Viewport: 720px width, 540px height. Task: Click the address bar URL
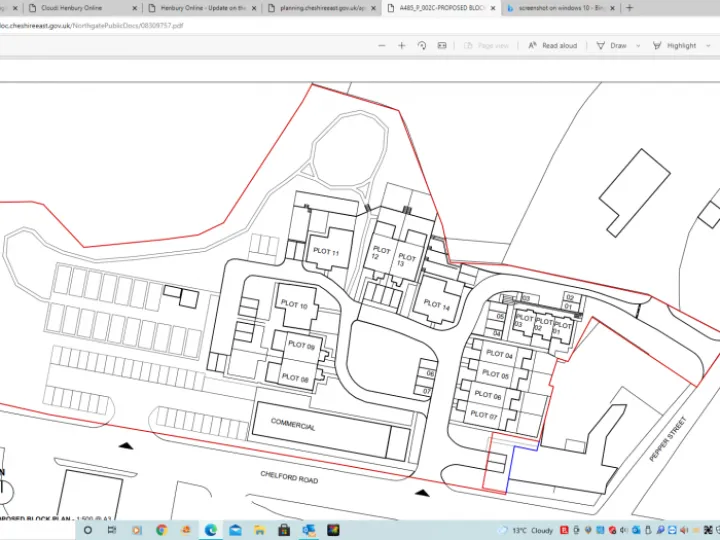(92, 25)
